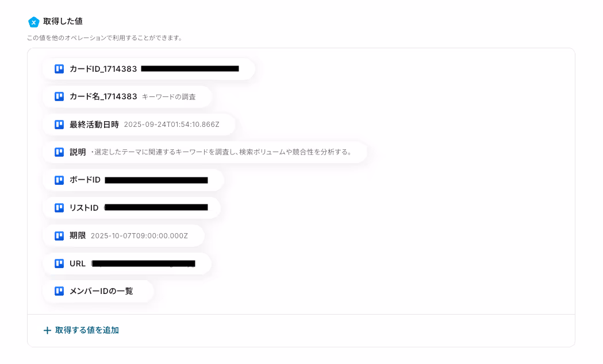603x364 pixels.
Task: Click the Trello icon beside カードID_1714383
Action: click(x=59, y=69)
